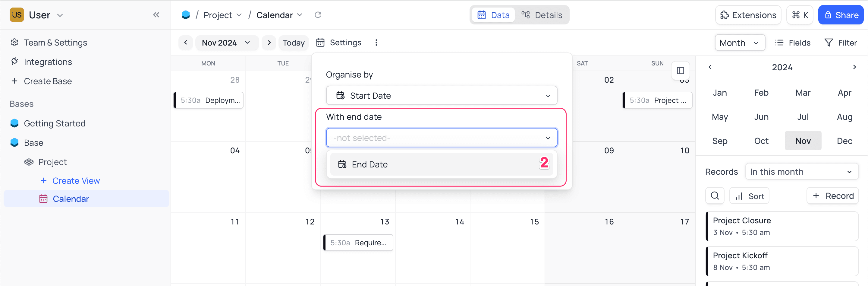868x286 pixels.
Task: Toggle the side panel icon
Action: (680, 71)
